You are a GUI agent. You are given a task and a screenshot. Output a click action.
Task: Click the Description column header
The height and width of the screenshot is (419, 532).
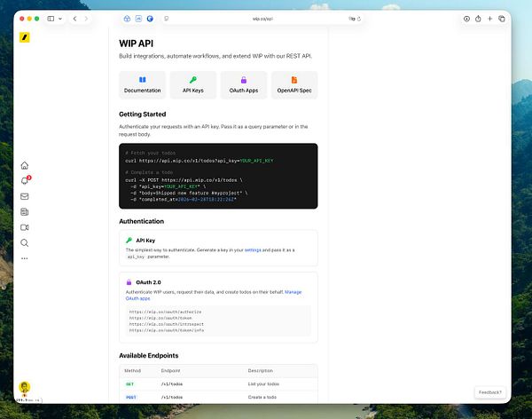point(260,371)
